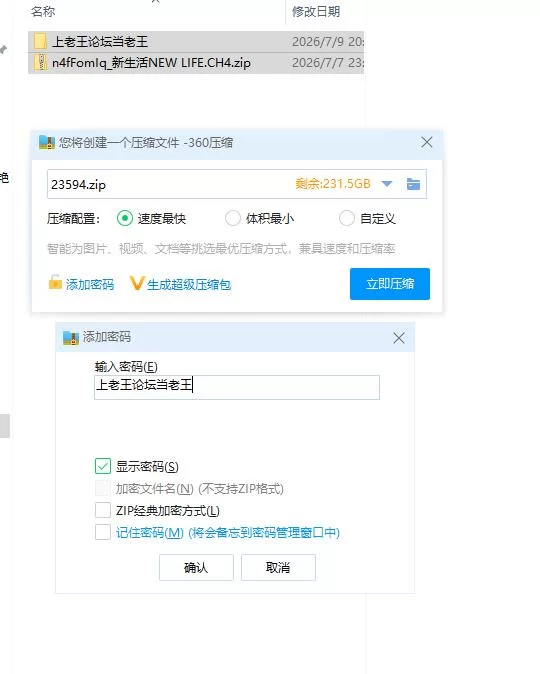The width and height of the screenshot is (540, 674).
Task: Click the browse folder icon beside 23594.zip
Action: (x=413, y=184)
